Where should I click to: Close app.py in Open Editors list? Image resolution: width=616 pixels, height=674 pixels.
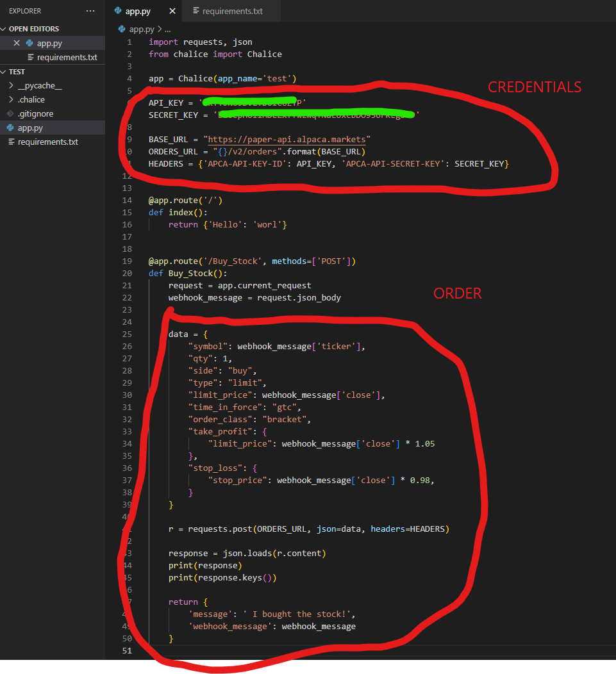coord(17,43)
